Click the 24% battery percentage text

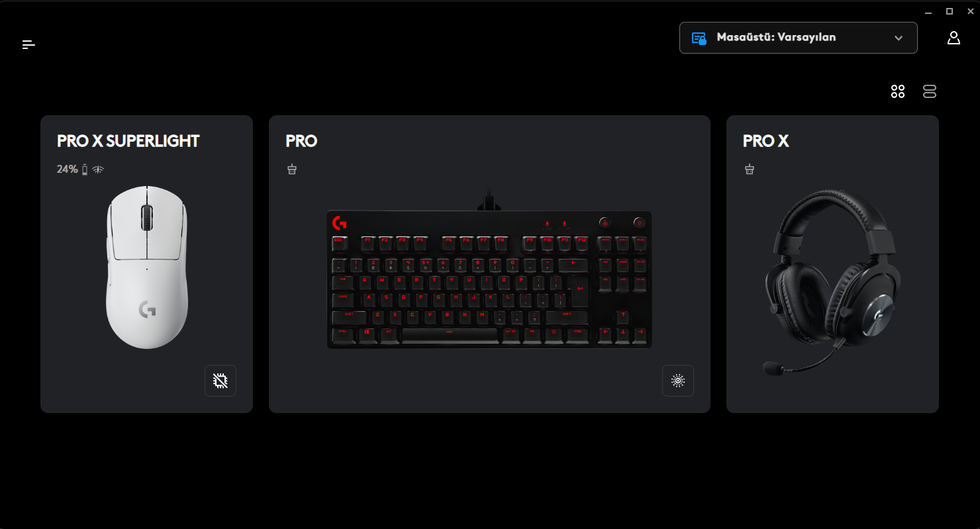tap(68, 169)
